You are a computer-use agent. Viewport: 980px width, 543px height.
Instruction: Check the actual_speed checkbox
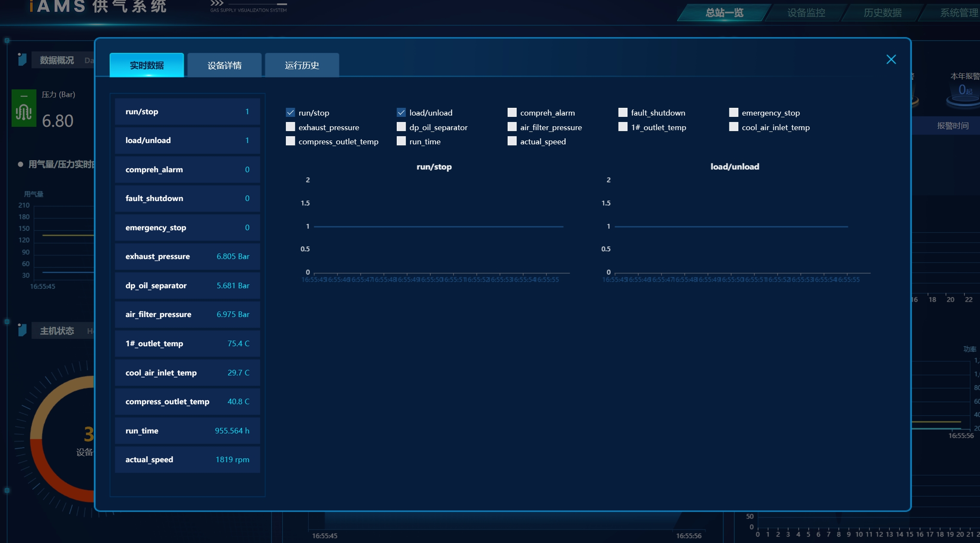coord(512,141)
